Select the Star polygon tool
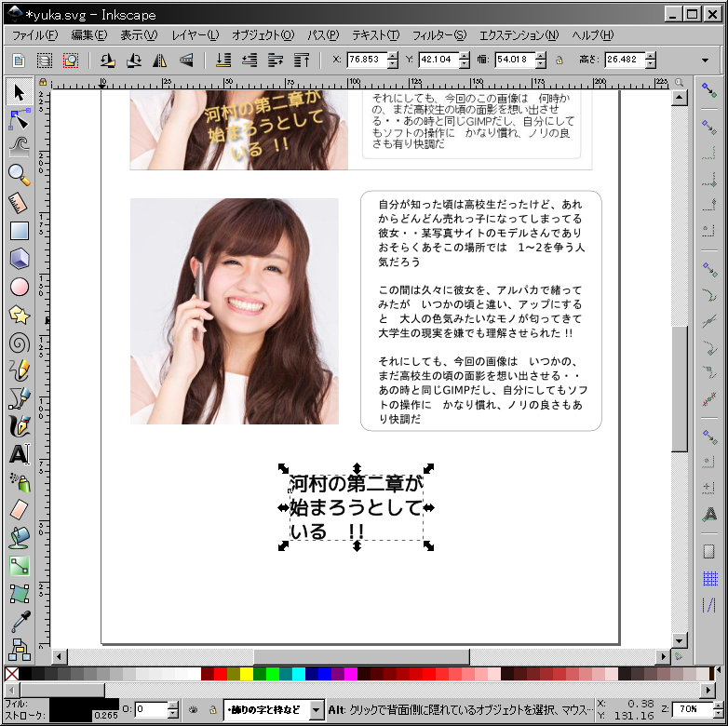 pyautogui.click(x=19, y=316)
